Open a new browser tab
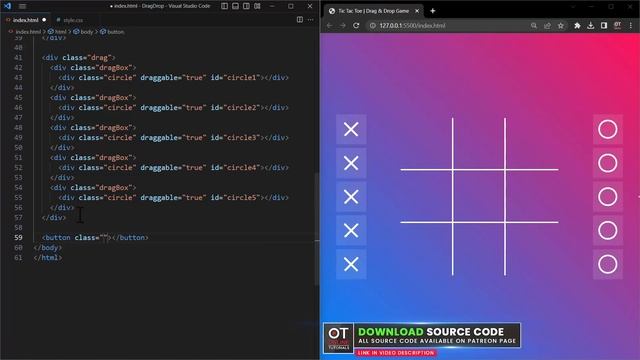640x360 pixels. pyautogui.click(x=433, y=11)
